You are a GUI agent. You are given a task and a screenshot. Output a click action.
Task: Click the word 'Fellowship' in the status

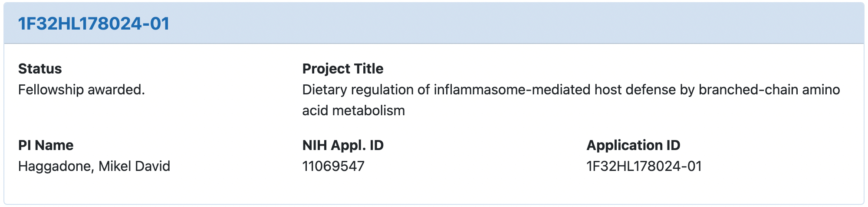[51, 90]
